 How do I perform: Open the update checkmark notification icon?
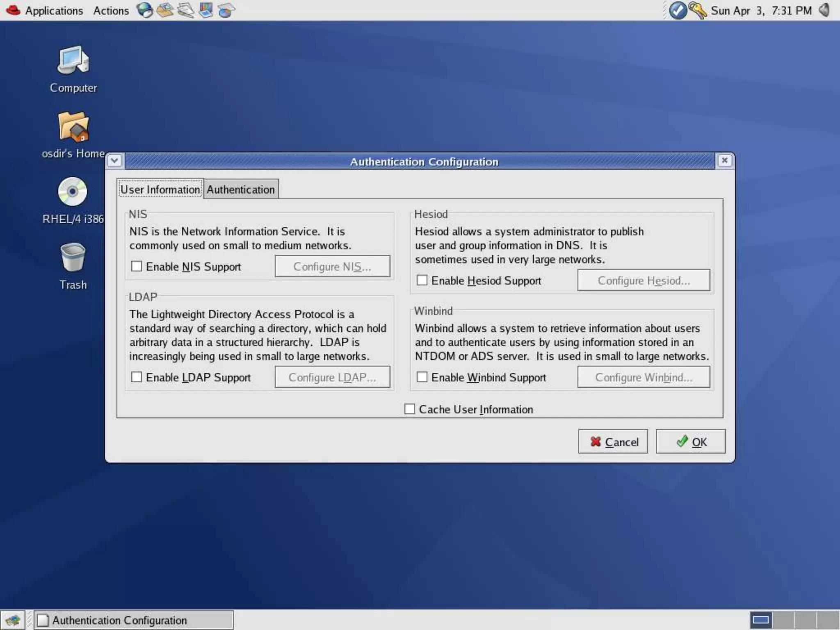point(678,10)
